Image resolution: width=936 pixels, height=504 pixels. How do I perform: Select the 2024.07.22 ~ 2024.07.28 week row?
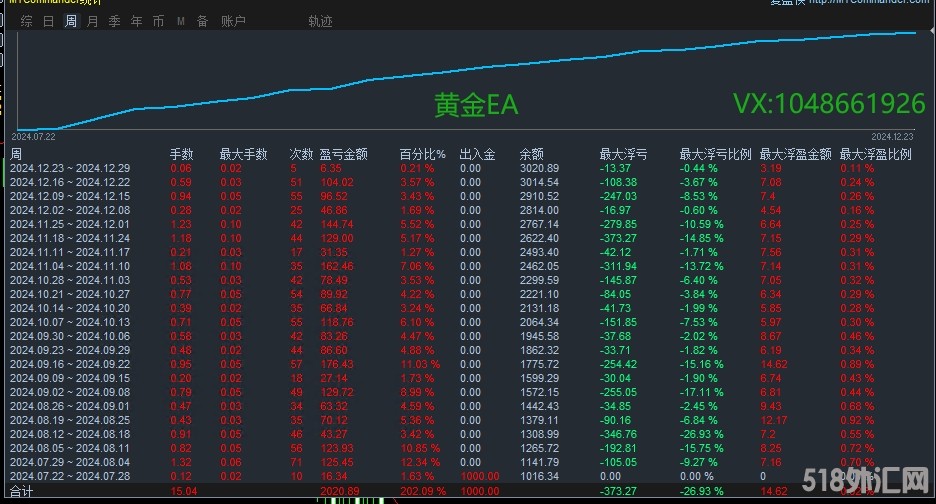(69, 477)
